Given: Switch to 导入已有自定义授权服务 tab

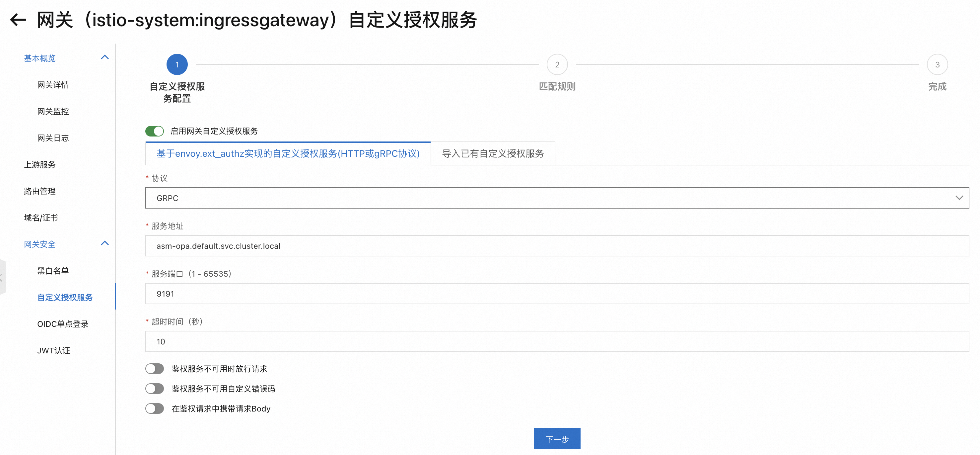Looking at the screenshot, I should [x=493, y=153].
